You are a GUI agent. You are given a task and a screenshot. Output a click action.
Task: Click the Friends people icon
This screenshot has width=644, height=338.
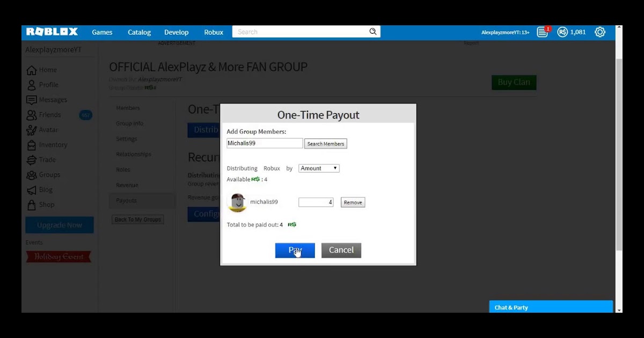tap(32, 115)
